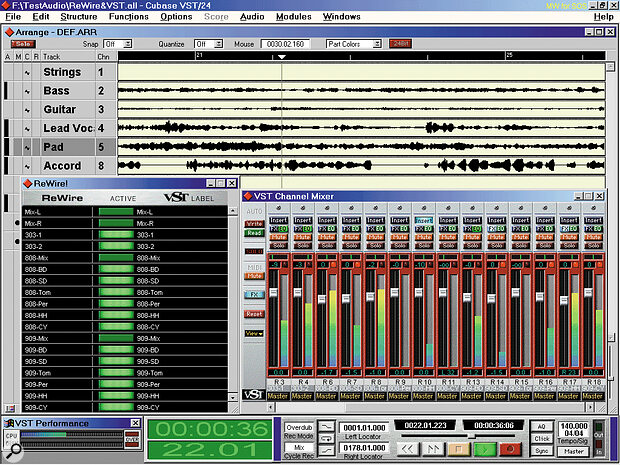Click the track class icon for Strings
This screenshot has height=465, width=620.
27,73
